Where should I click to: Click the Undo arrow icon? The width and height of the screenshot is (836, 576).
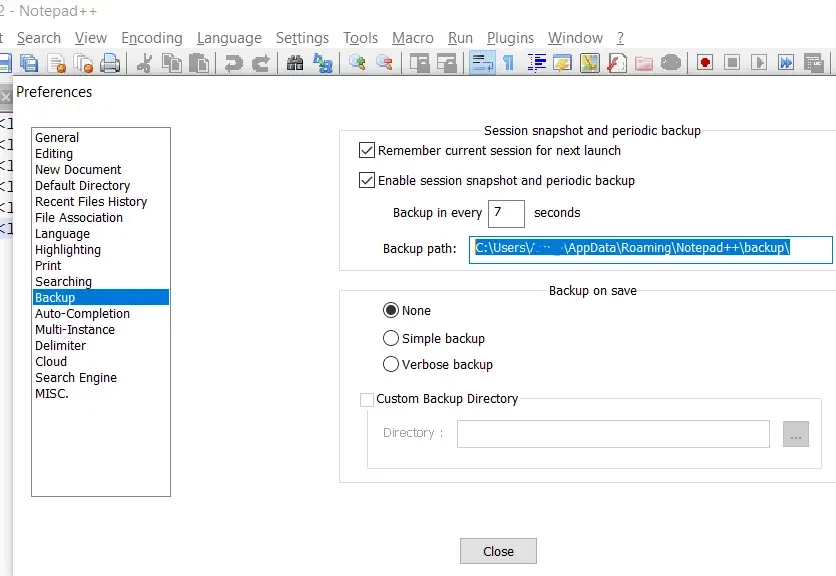pos(233,62)
